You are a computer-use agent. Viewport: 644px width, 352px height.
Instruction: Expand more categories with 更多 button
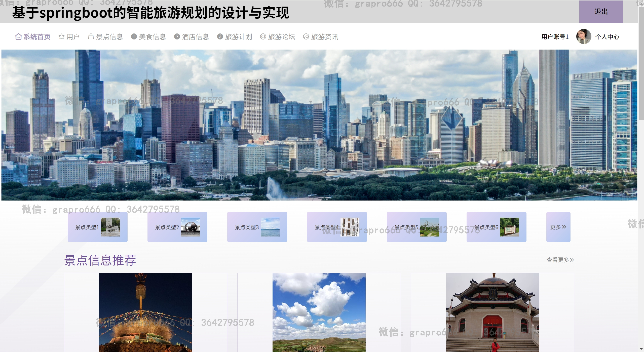point(558,227)
